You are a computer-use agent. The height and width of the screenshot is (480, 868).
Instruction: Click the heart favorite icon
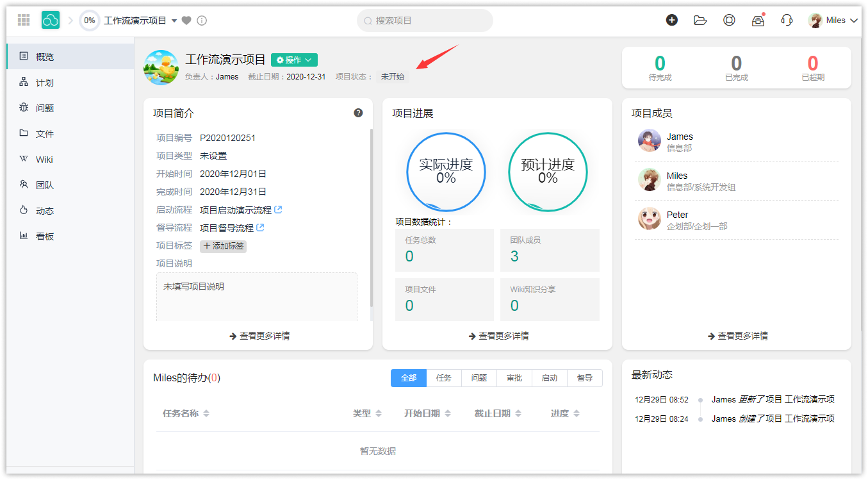pyautogui.click(x=186, y=21)
